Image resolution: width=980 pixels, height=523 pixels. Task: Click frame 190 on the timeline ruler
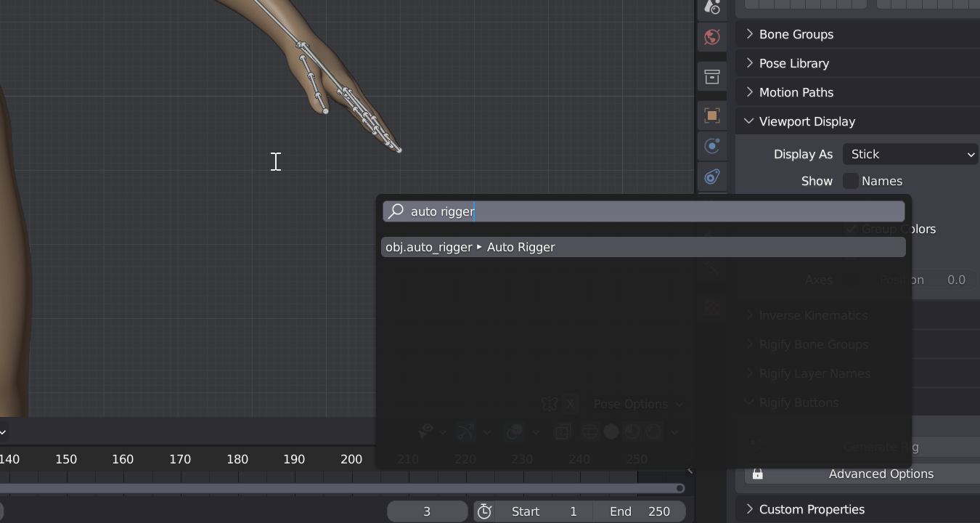click(294, 459)
